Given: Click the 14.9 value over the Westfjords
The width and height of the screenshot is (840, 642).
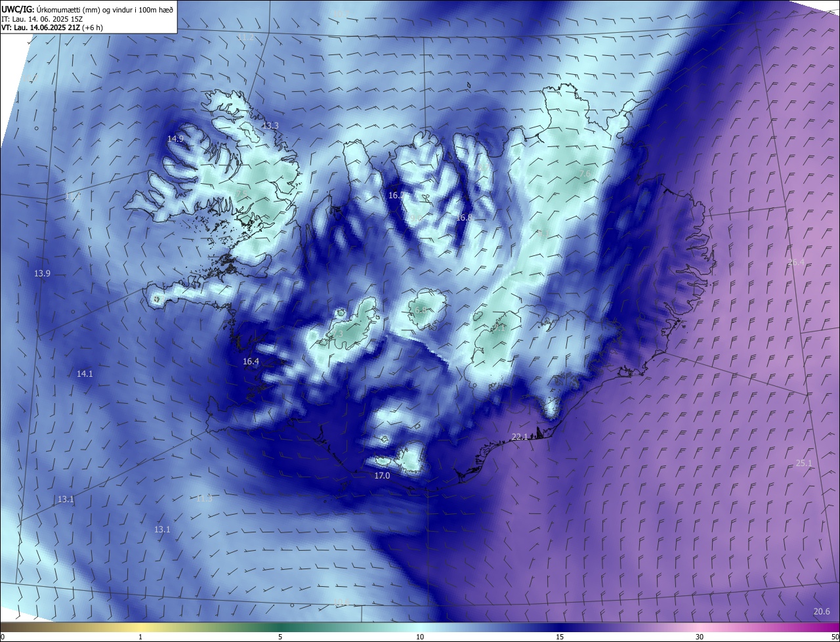Looking at the screenshot, I should pyautogui.click(x=175, y=139).
